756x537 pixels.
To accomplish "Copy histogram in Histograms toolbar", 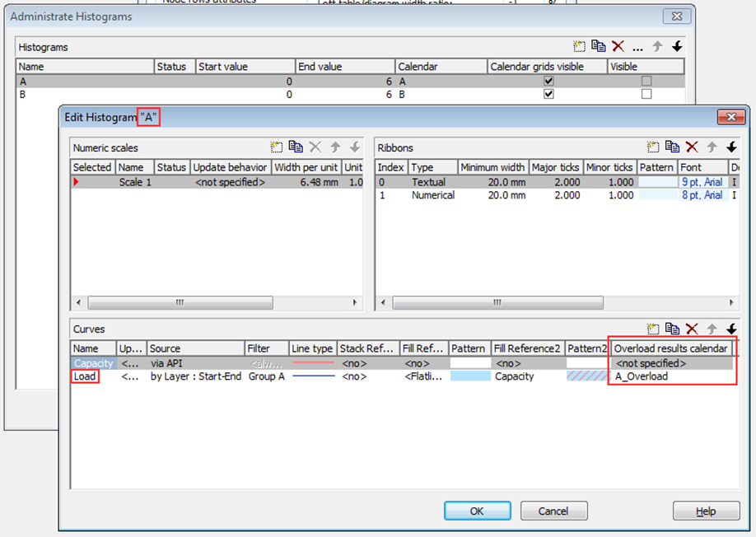I will (599, 46).
